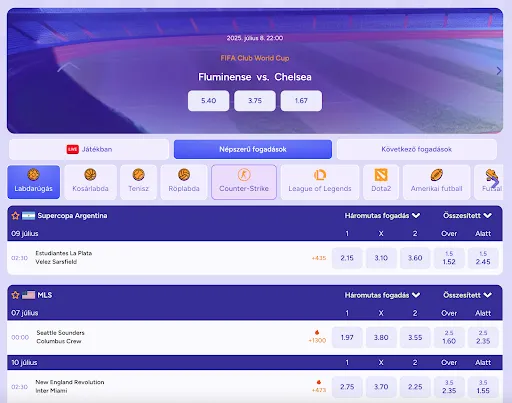The height and width of the screenshot is (403, 512).
Task: Pick Inter Miami win at 2.25
Action: pos(415,387)
